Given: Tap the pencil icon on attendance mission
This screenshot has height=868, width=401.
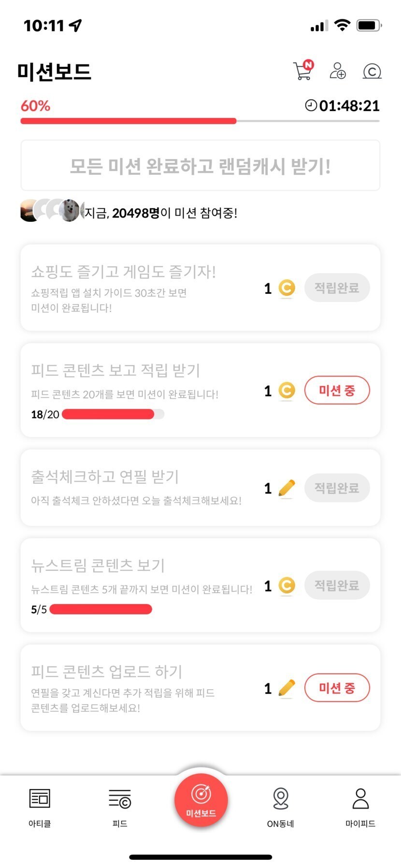Looking at the screenshot, I should coord(286,488).
